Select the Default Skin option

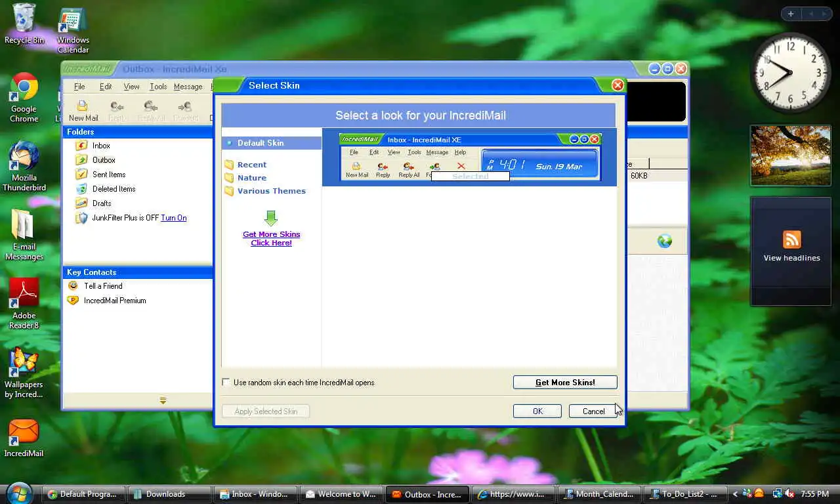click(x=272, y=143)
